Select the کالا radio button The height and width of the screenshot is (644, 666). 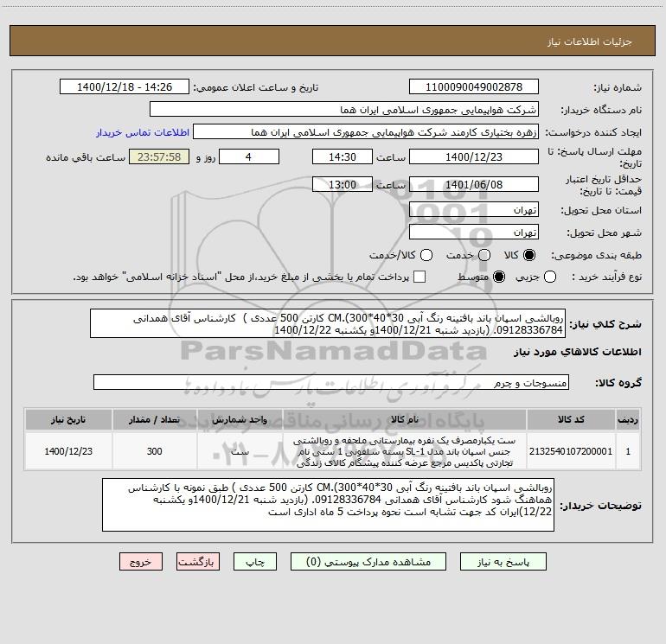click(x=529, y=255)
